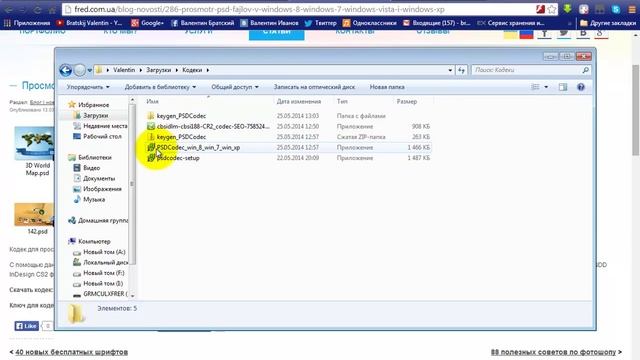Click Загрузки in the navigation pane
This screenshot has width=640, height=360.
pyautogui.click(x=96, y=116)
